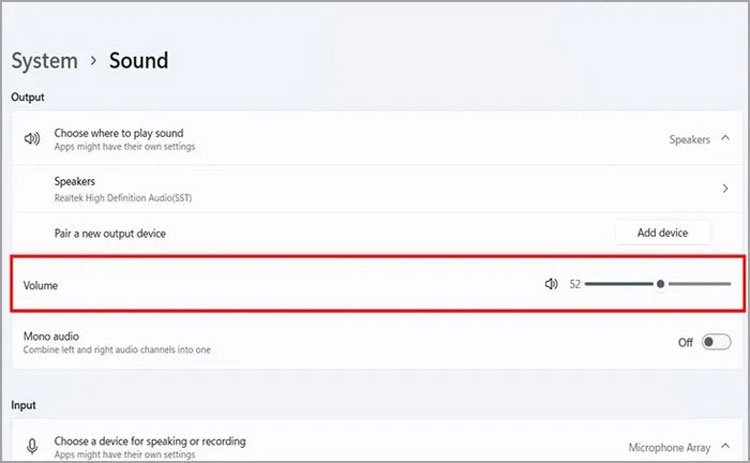Open Speakers device properties arrow
This screenshot has width=750, height=463.
724,189
